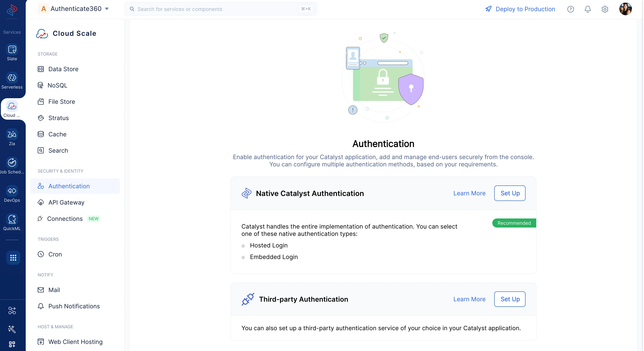Open Connections menu item
The width and height of the screenshot is (644, 351).
(65, 219)
